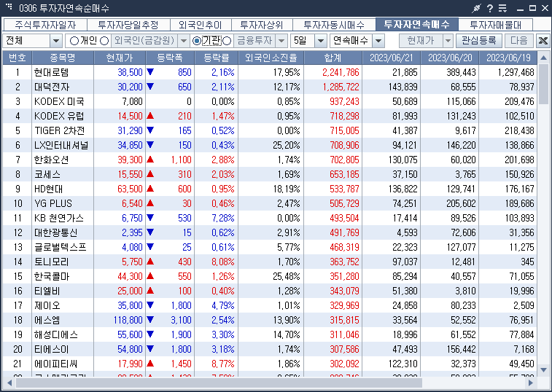Open the 현재가 dropdown arrow

pos(448,41)
